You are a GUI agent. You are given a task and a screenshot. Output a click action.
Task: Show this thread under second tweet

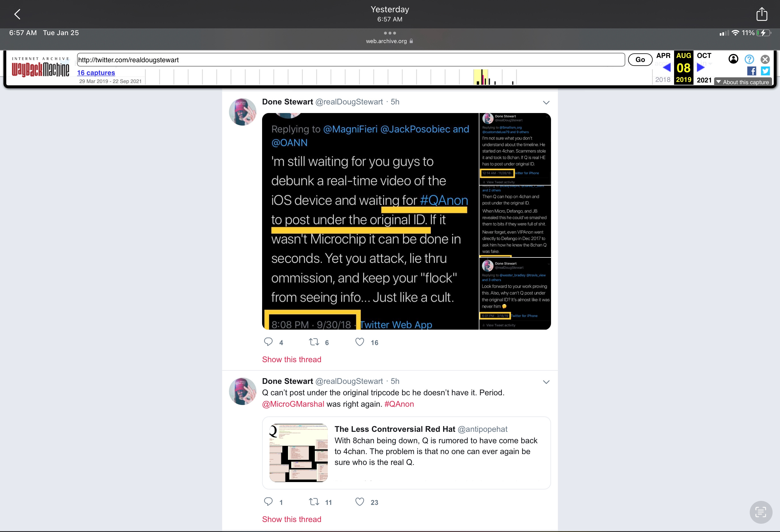coord(291,519)
